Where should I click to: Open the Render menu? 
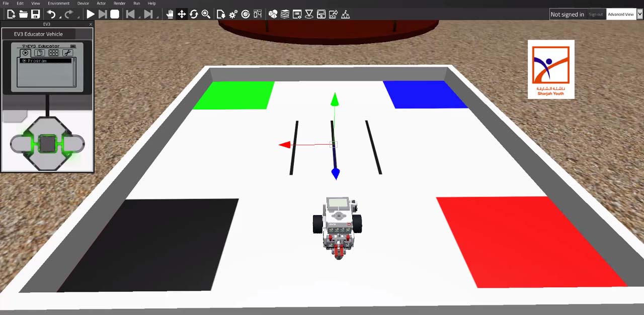(x=119, y=4)
